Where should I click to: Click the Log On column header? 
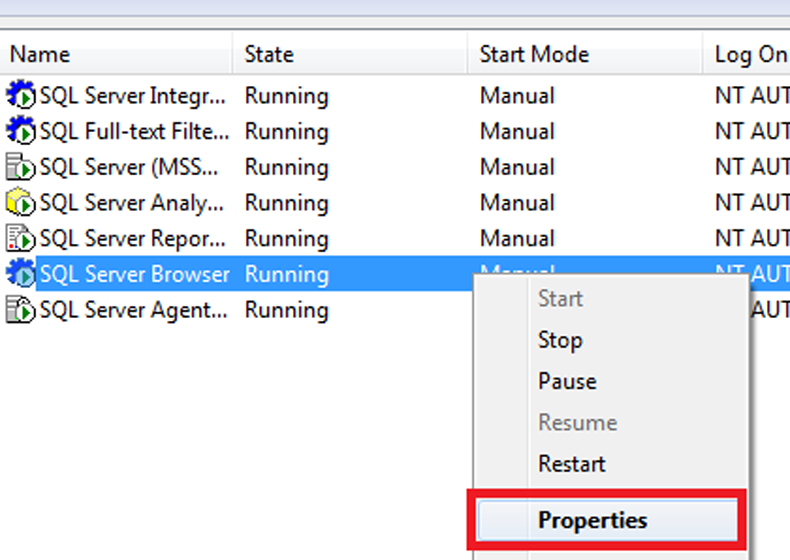(x=750, y=54)
